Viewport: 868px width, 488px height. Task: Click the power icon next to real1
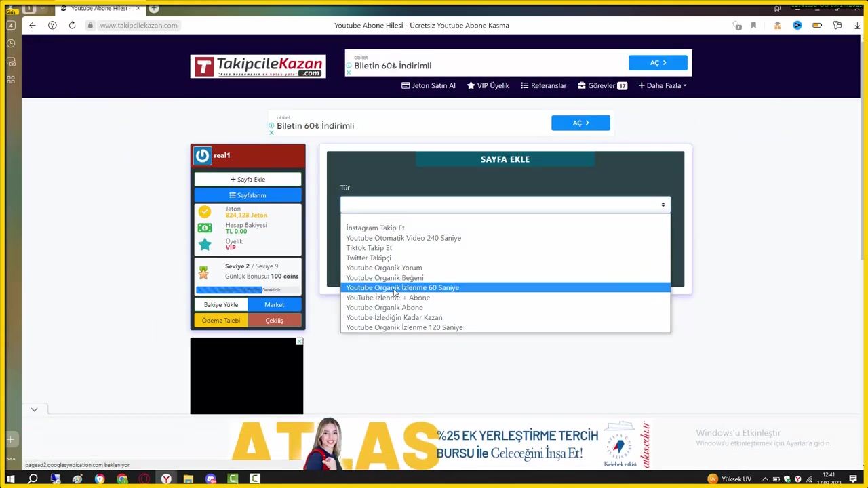pos(202,156)
